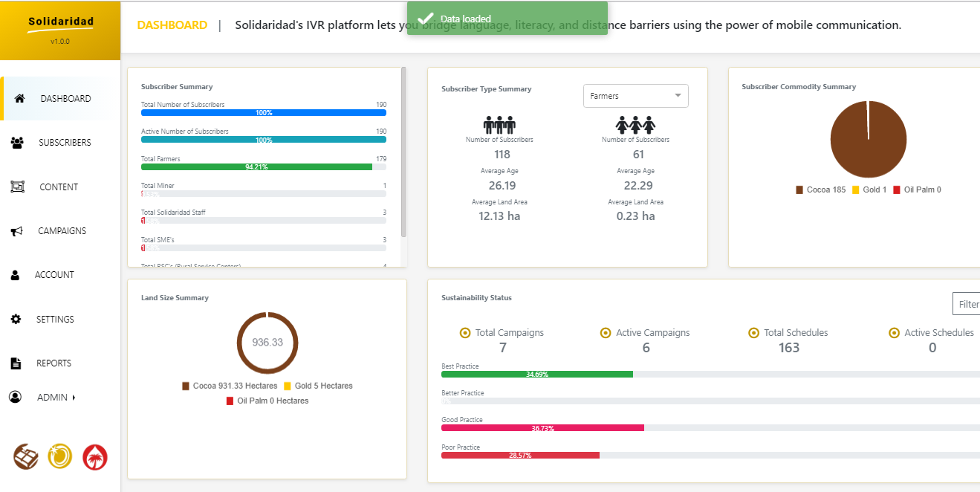Open the Farmers subscriber type dropdown
This screenshot has height=492, width=980.
tap(635, 96)
